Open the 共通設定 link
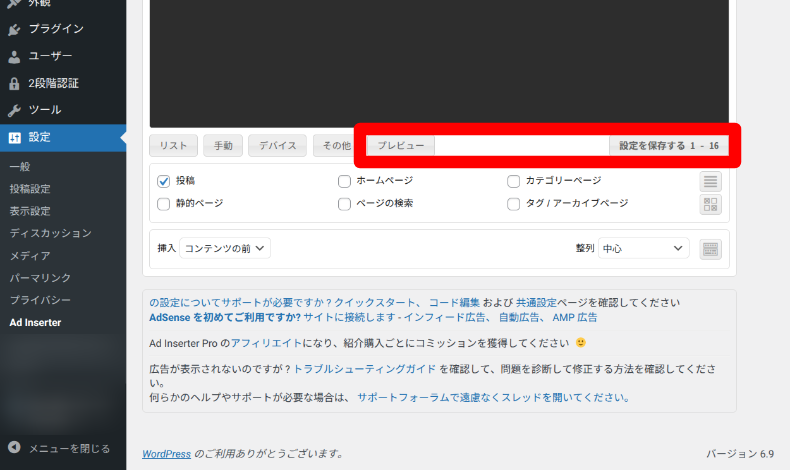790x470 pixels. (x=536, y=303)
